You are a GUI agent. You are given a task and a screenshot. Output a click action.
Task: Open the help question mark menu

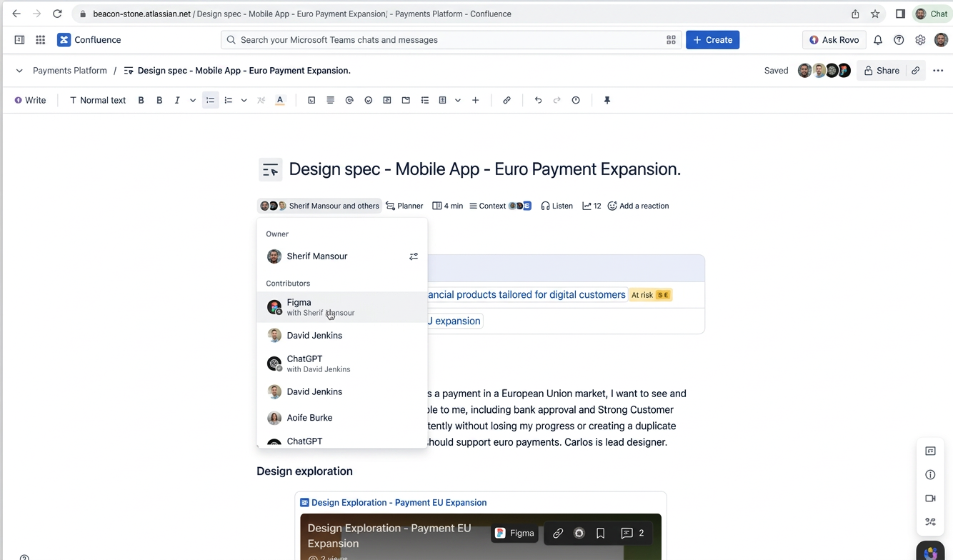(x=899, y=40)
